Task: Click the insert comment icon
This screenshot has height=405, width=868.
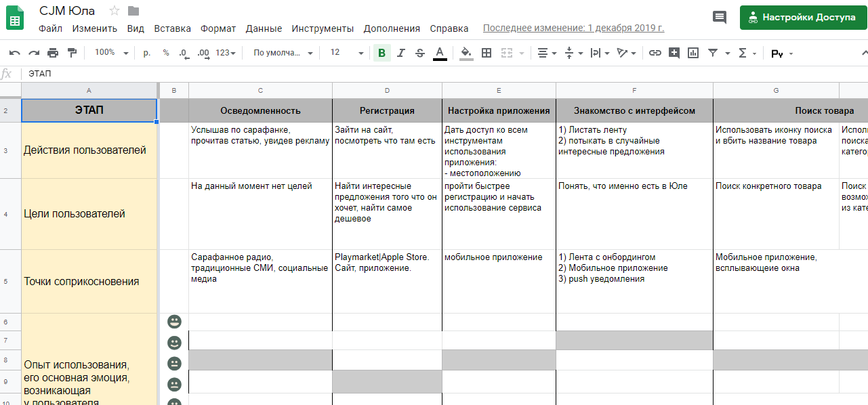Action: [x=674, y=53]
